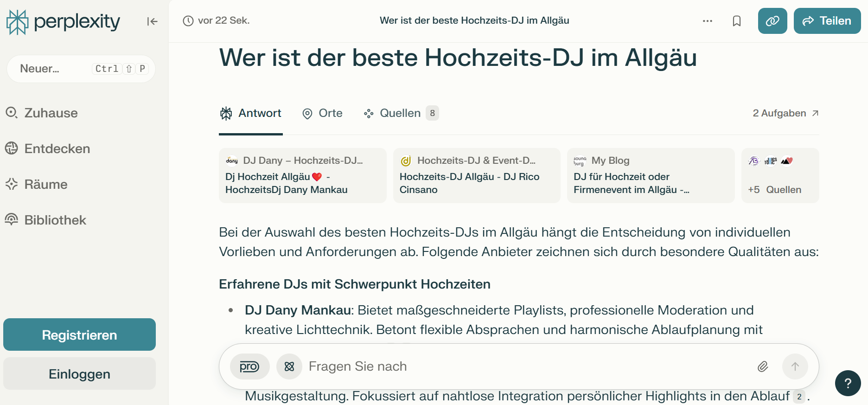Submit the follow-up with arrow button
The height and width of the screenshot is (405, 868).
(x=795, y=366)
